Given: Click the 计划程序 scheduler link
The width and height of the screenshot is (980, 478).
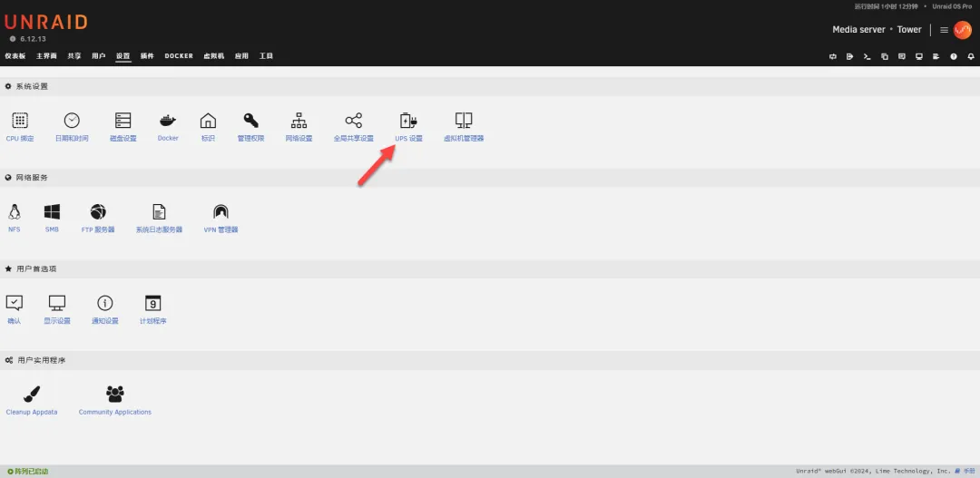Looking at the screenshot, I should coord(152,321).
